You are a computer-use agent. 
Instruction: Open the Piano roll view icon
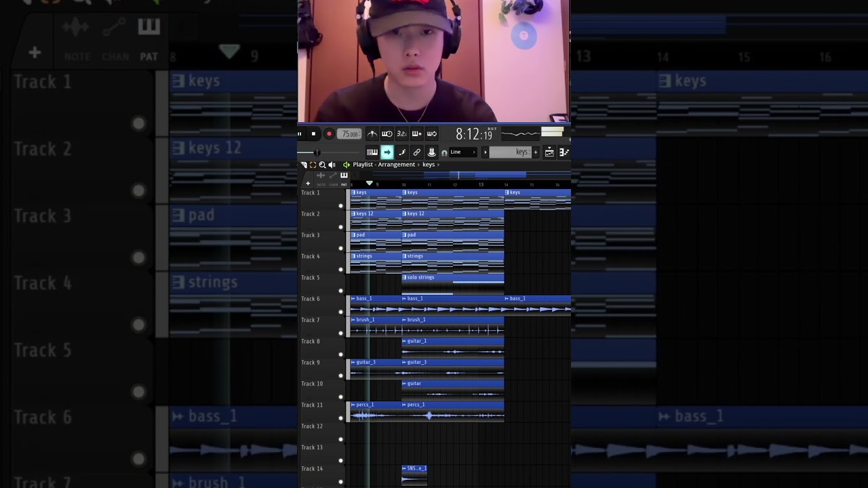[564, 152]
